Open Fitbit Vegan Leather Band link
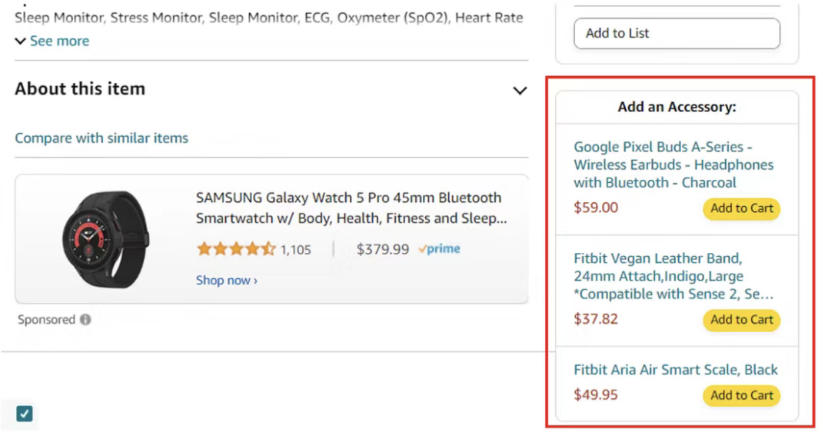The image size is (823, 448). pyautogui.click(x=673, y=275)
